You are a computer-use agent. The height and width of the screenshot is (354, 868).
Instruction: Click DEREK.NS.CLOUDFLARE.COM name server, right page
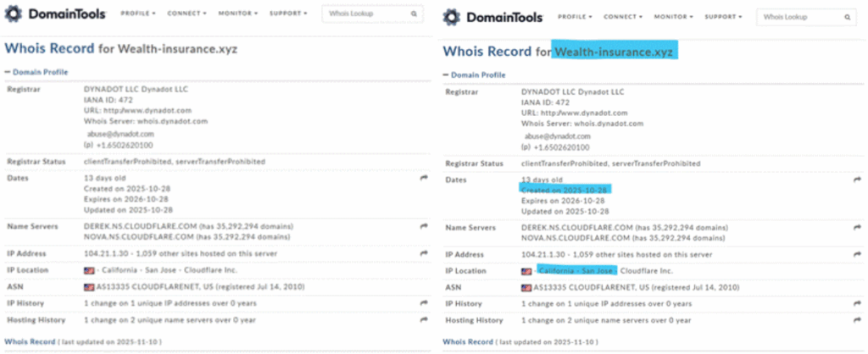pos(576,227)
